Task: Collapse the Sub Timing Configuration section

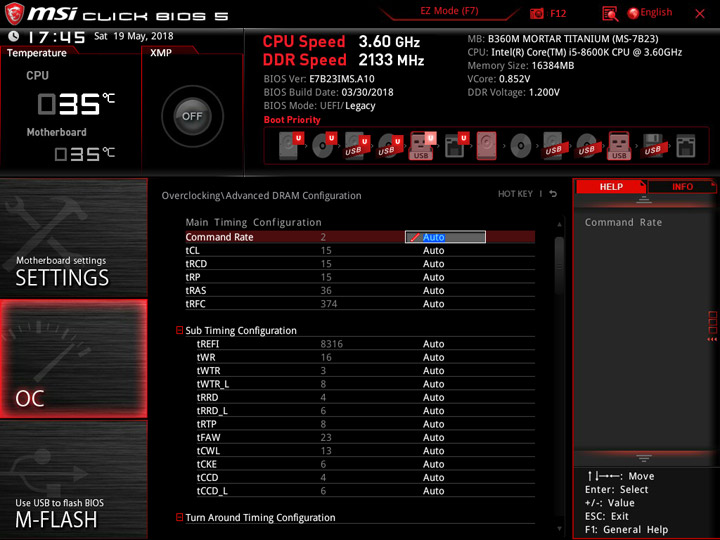Action: [x=180, y=330]
